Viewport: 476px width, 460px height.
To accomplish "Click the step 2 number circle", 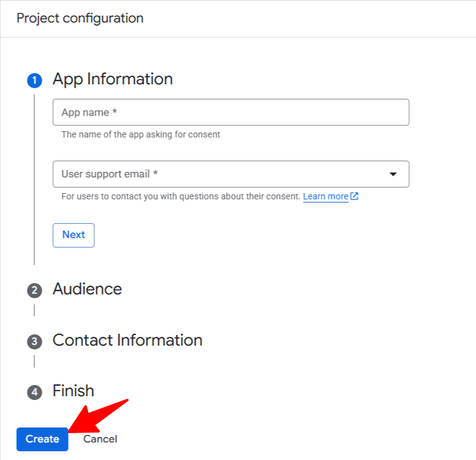I will click(34, 291).
